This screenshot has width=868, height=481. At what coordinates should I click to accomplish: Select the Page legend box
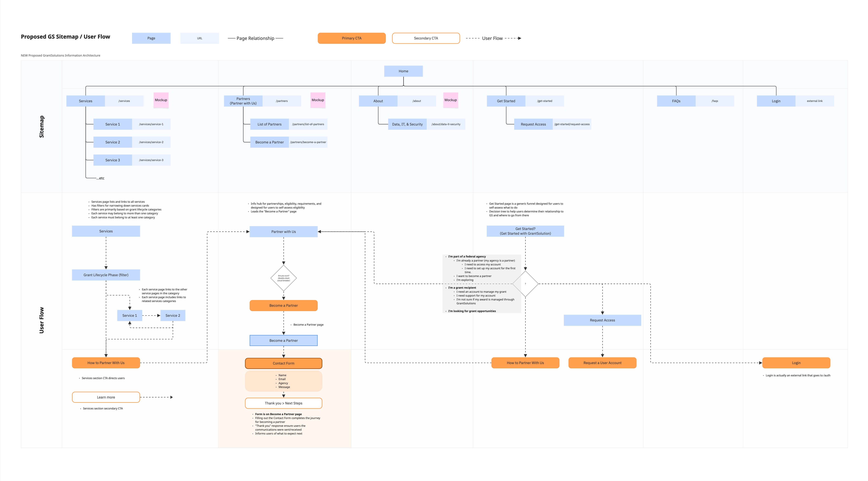coord(151,38)
